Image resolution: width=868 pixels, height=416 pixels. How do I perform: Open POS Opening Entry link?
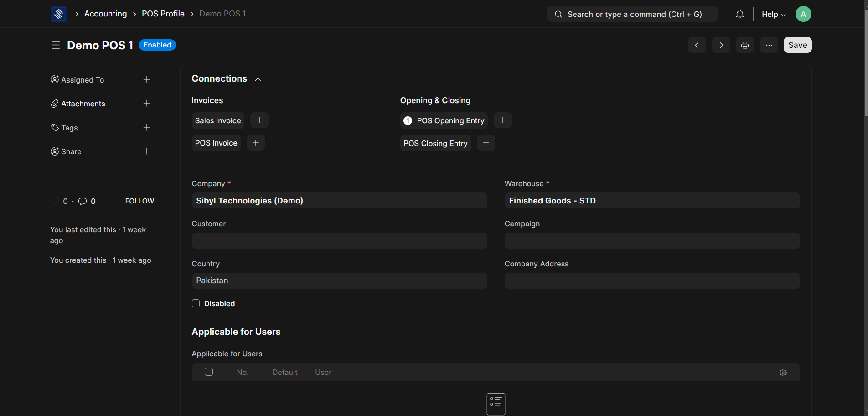click(450, 120)
